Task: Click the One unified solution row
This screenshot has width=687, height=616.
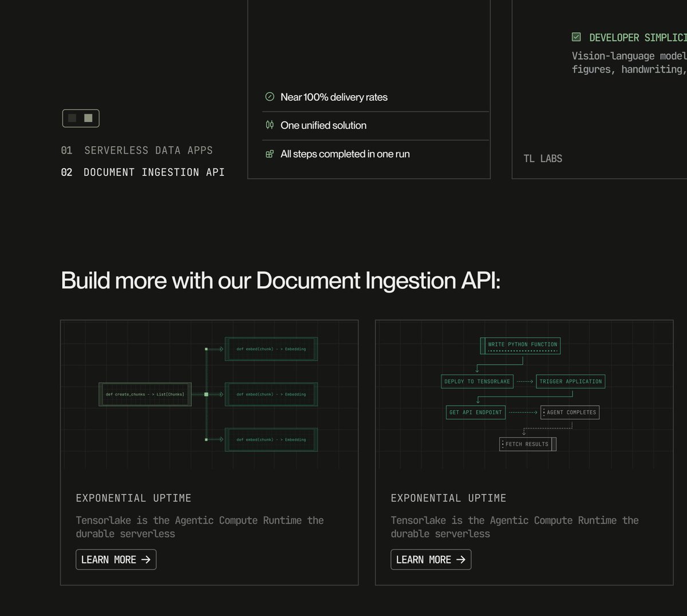Action: [376, 125]
